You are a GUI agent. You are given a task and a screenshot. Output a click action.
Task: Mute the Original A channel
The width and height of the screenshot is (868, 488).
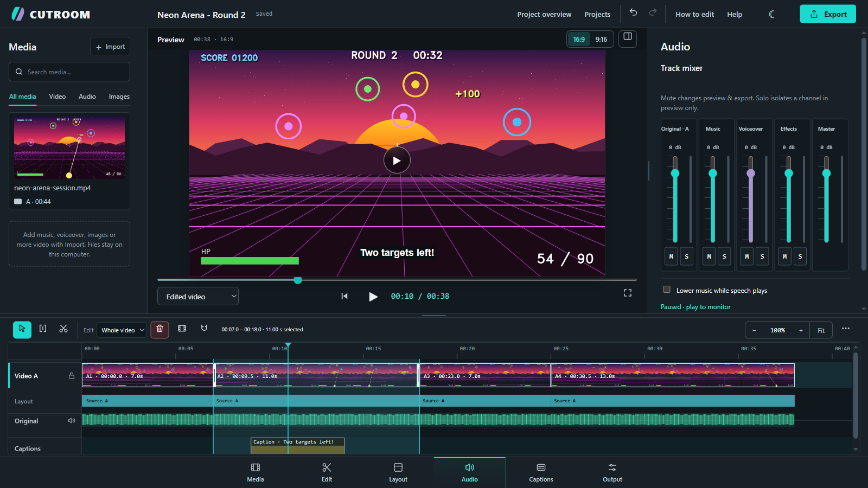671,256
